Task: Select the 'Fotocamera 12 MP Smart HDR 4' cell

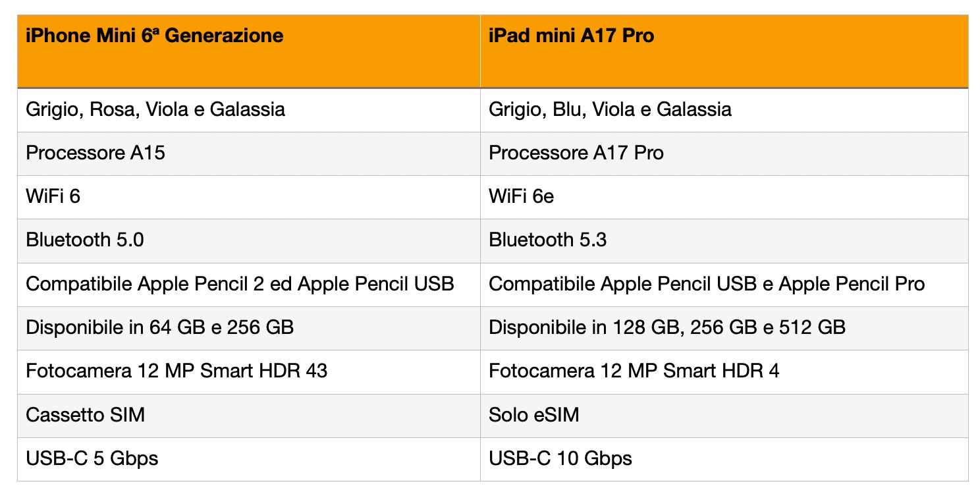Action: tap(634, 371)
